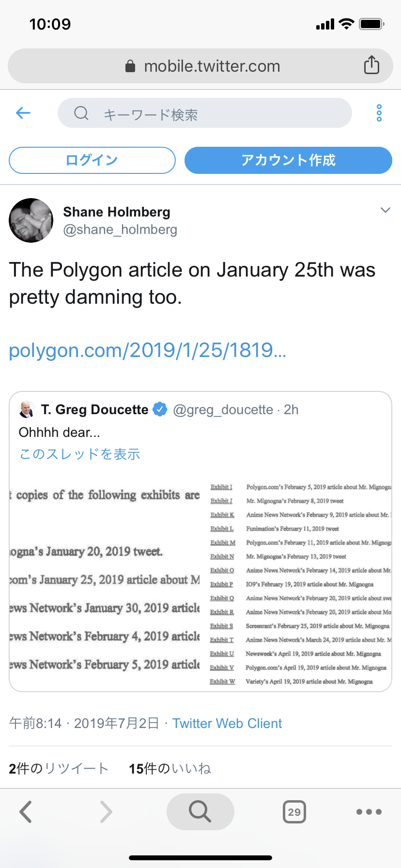The width and height of the screenshot is (401, 868).
Task: Open the browser's bottom ellipsis menu
Action: tap(369, 812)
